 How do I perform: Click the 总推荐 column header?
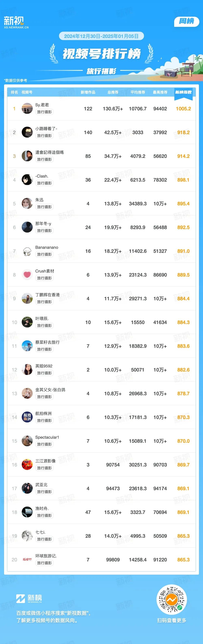pyautogui.click(x=113, y=92)
